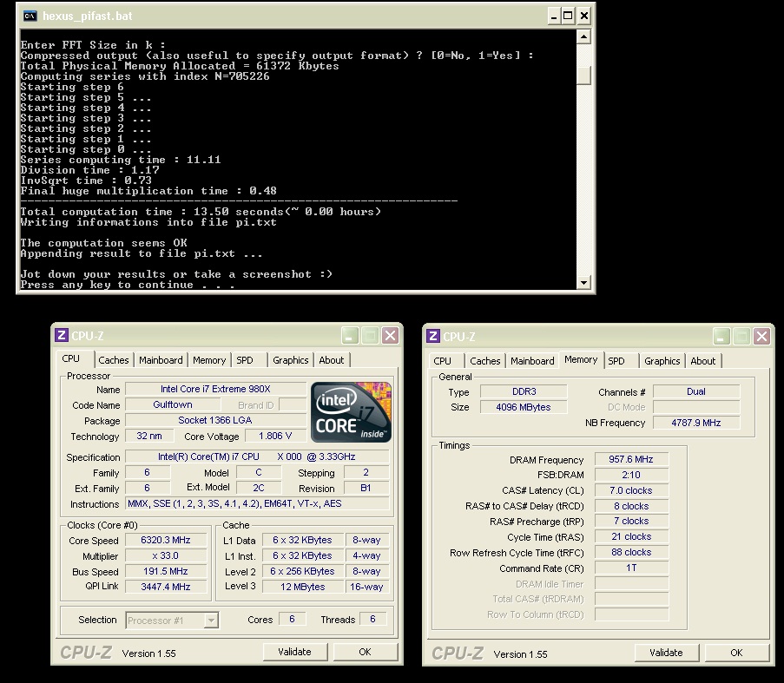The height and width of the screenshot is (683, 784).
Task: Click the CPU-Z icon in right window title
Action: click(433, 337)
